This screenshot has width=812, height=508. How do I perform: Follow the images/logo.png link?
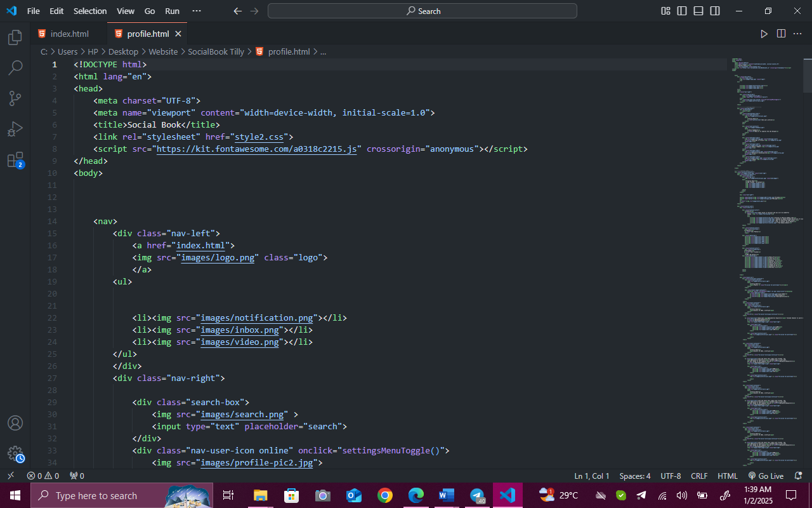click(x=218, y=257)
